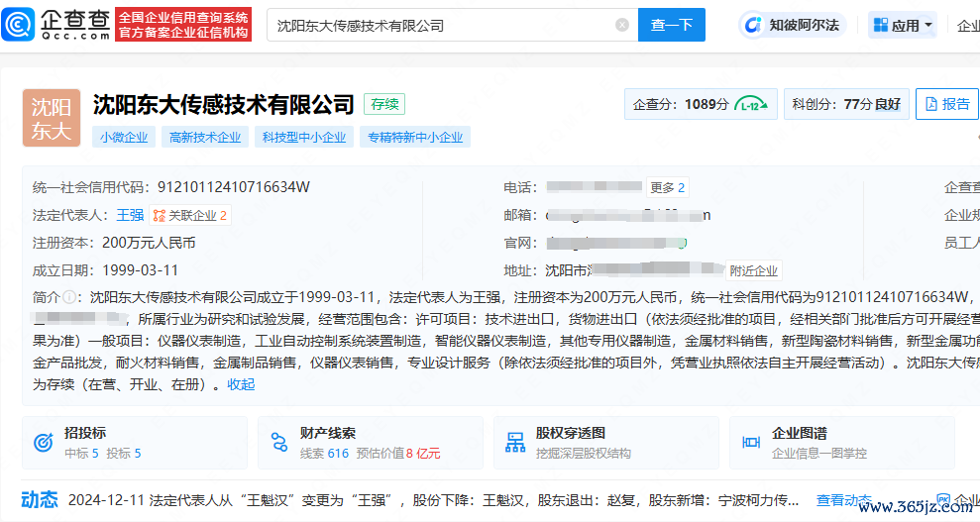Click the 统一社会信用代码 91210112410716634W
Viewport: 980px width, 522px height.
coord(234,187)
